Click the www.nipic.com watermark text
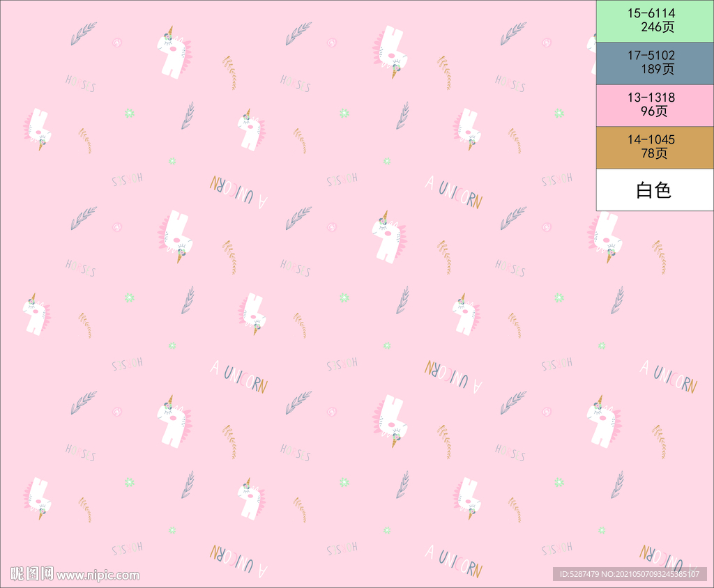The height and width of the screenshot is (588, 714). coord(98,575)
